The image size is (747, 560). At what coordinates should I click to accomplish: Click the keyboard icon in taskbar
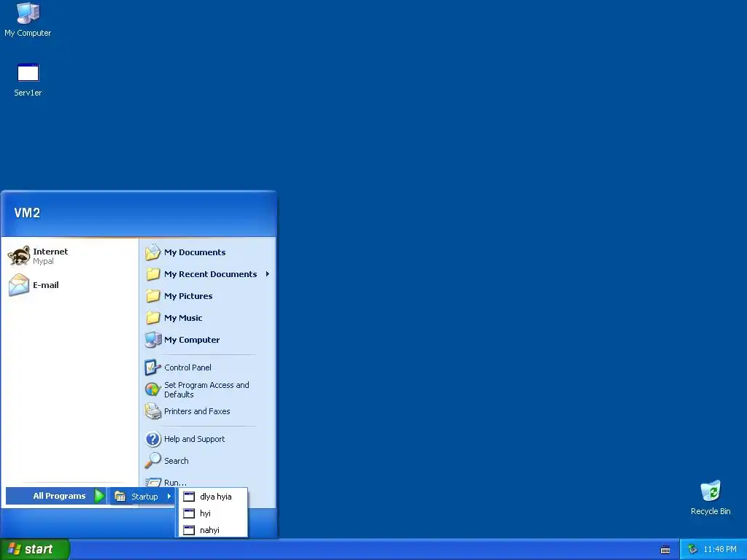click(665, 550)
